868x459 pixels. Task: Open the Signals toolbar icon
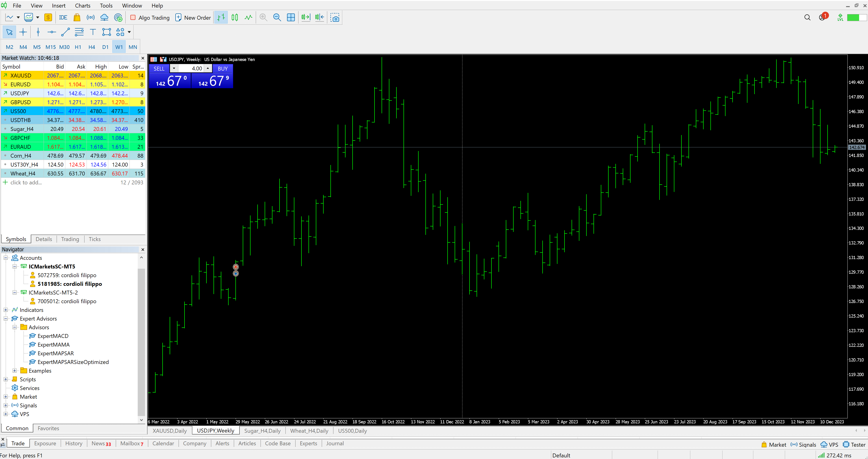pos(90,18)
